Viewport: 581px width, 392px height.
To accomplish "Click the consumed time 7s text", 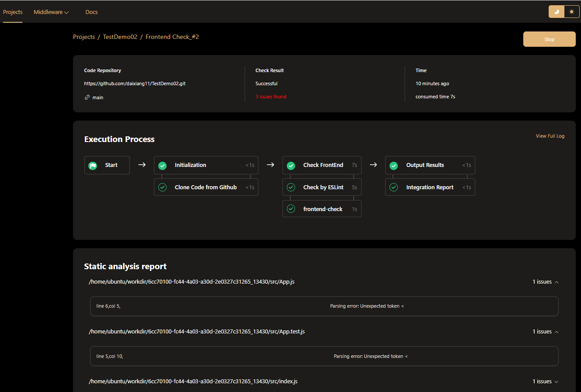I will (x=435, y=97).
